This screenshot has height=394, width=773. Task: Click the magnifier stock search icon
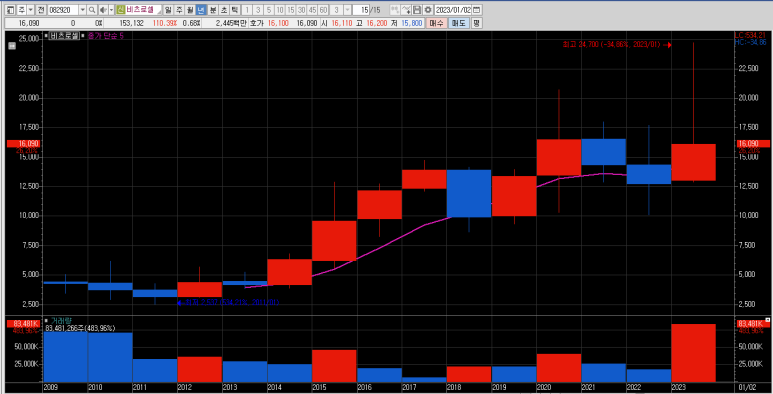(x=92, y=10)
